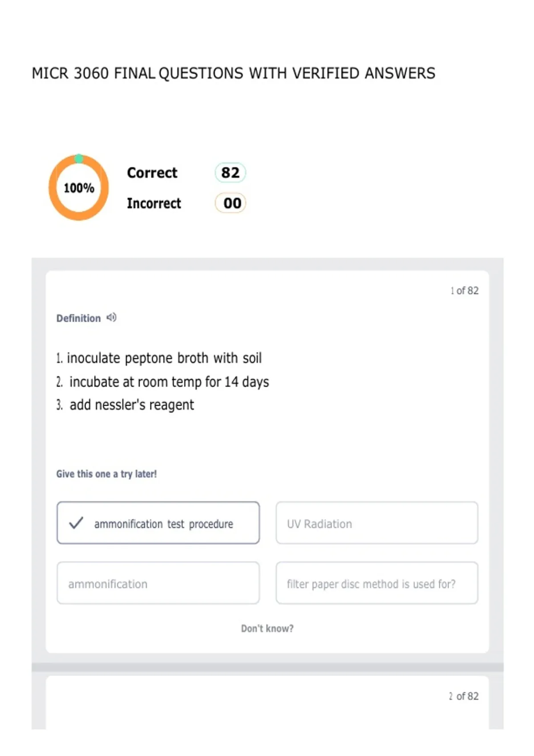Click the 2 of 82 card counter
Screen dimensions: 534x756
tap(464, 696)
